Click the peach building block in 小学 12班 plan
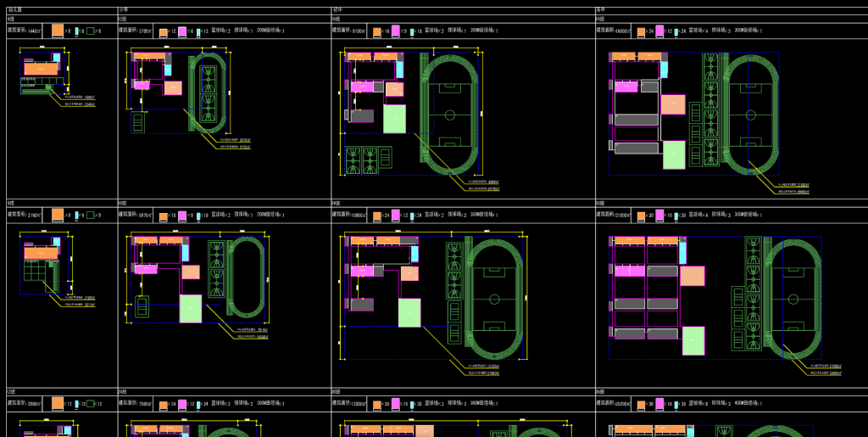 [x=173, y=87]
